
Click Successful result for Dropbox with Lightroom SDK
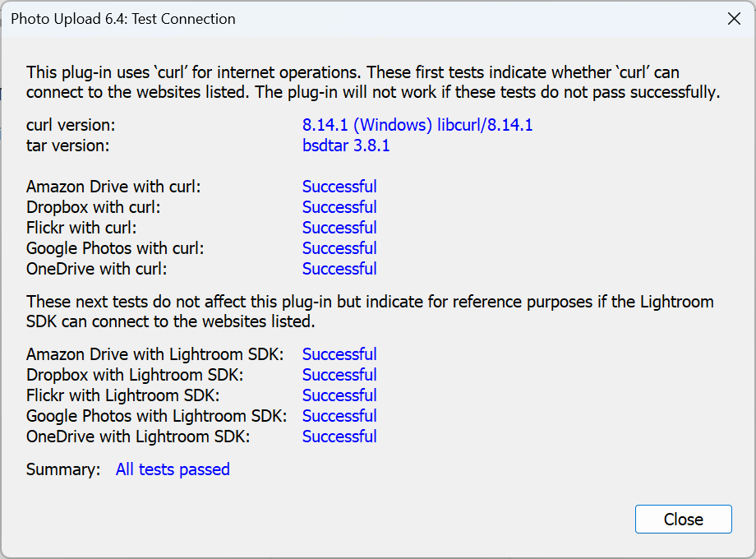[x=339, y=376]
